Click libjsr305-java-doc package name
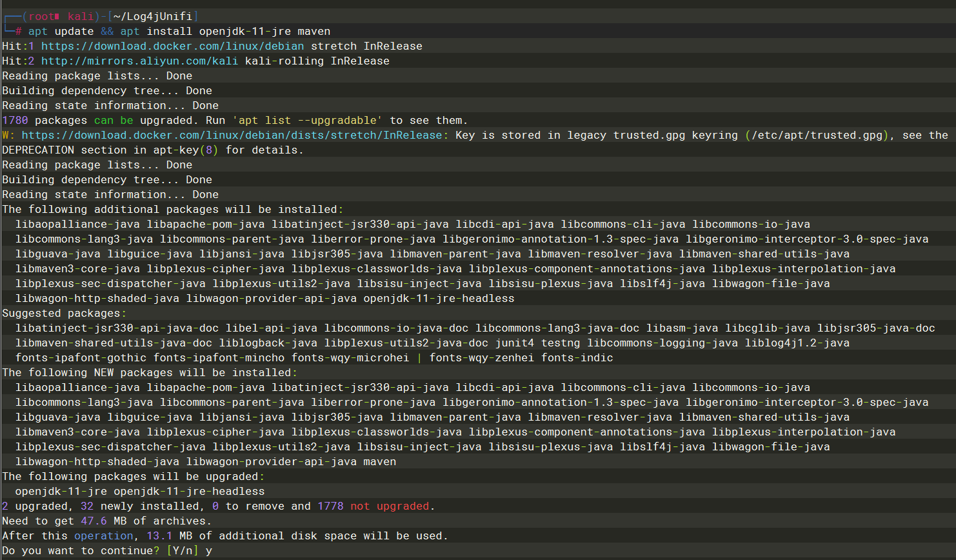Viewport: 956px width, 560px height. (x=876, y=328)
